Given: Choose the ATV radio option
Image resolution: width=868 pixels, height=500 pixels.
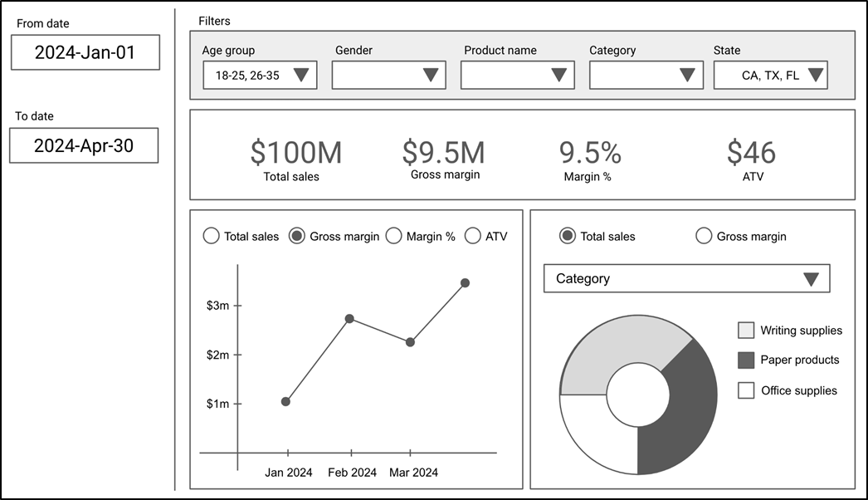Looking at the screenshot, I should [x=473, y=236].
